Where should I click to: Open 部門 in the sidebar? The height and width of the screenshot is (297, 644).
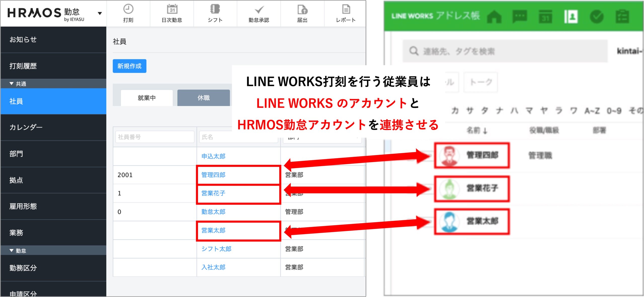(x=53, y=154)
